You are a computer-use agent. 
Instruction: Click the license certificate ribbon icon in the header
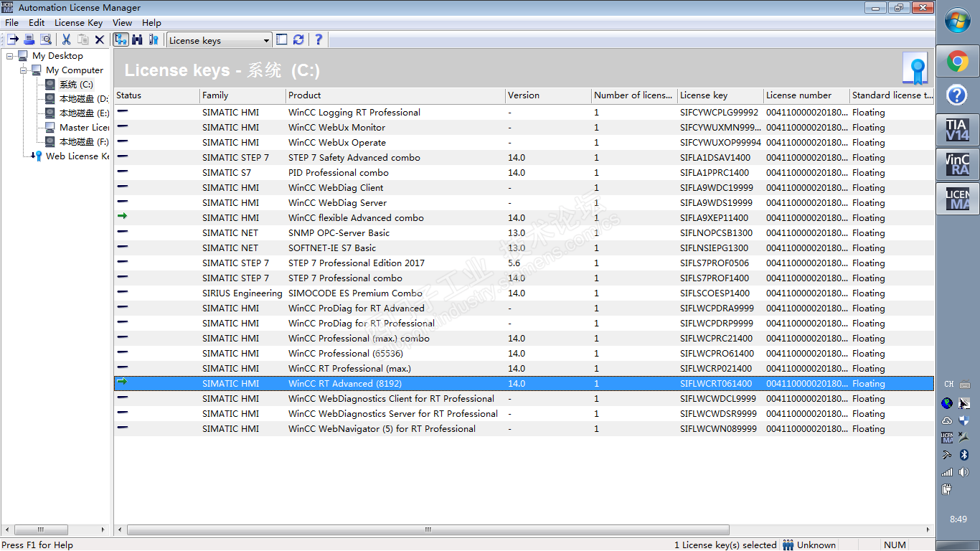[x=915, y=69]
